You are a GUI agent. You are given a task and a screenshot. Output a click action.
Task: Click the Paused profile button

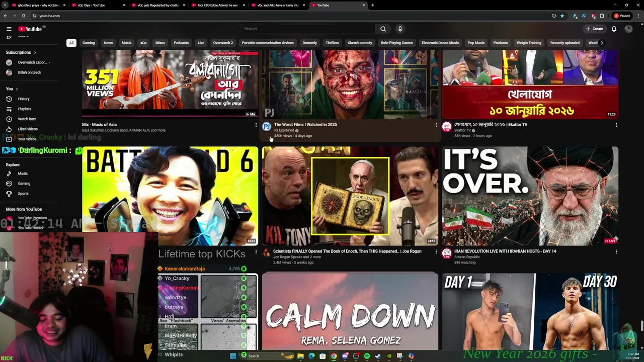[622, 16]
